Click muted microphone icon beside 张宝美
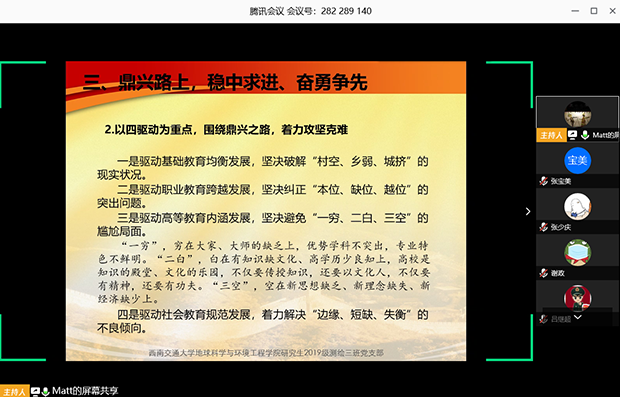 point(544,181)
